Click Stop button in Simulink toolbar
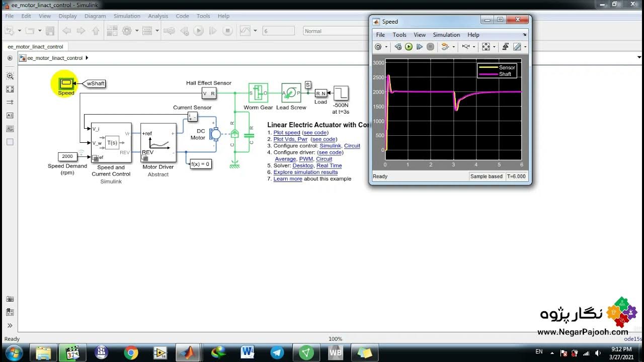The image size is (644, 362). 227,31
